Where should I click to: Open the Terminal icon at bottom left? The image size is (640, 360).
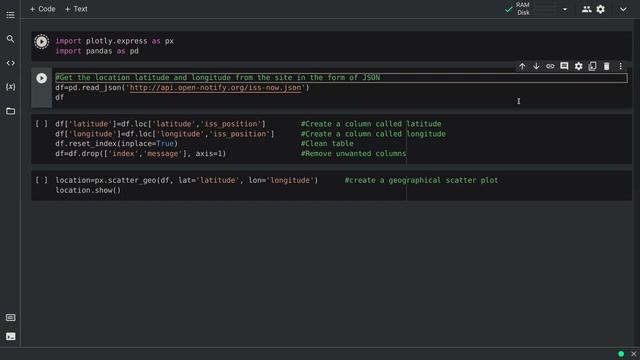(11, 336)
